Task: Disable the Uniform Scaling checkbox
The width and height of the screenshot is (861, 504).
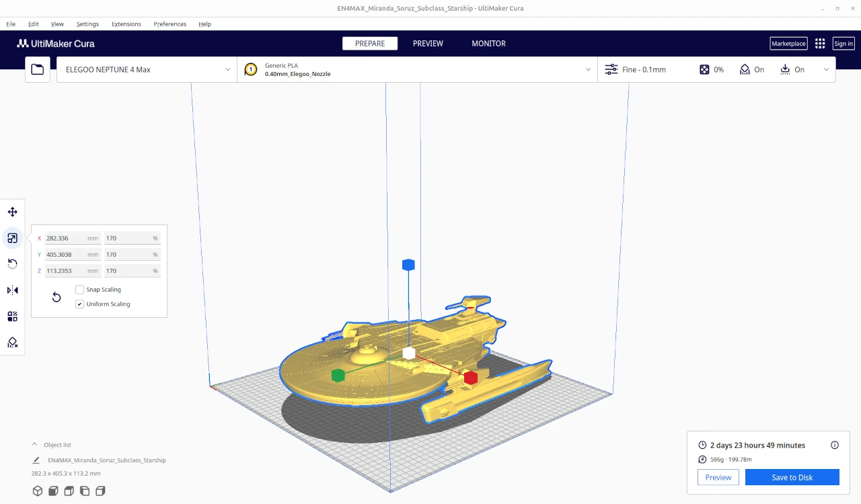Action: click(x=79, y=304)
